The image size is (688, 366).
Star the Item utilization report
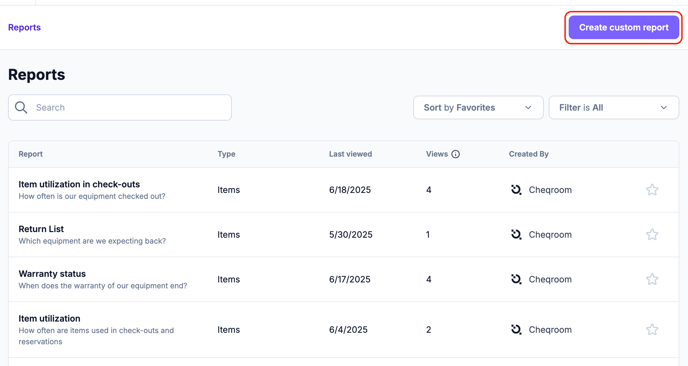[x=652, y=330]
